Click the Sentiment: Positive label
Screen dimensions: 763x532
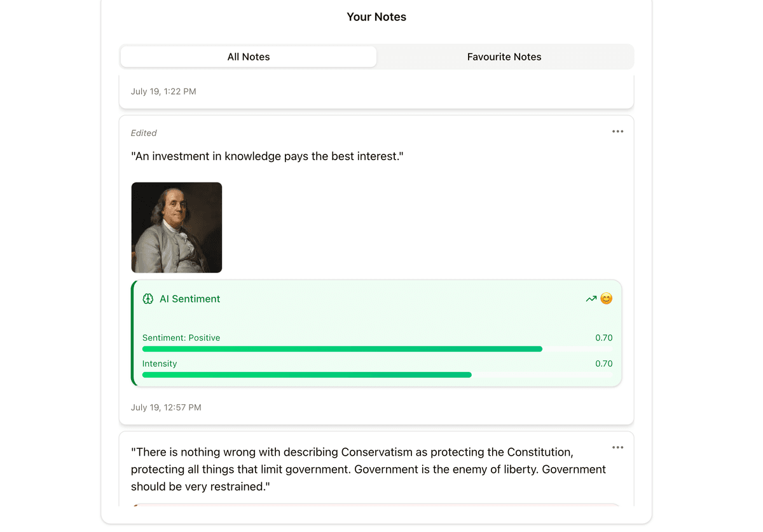(x=181, y=338)
